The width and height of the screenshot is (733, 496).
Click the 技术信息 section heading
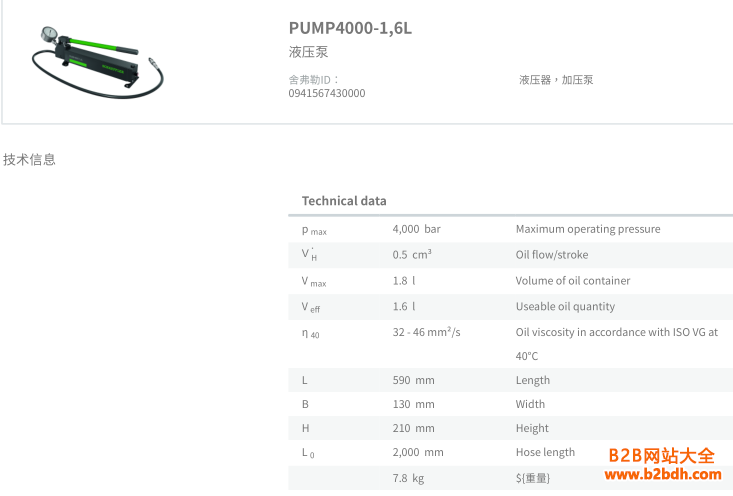(x=29, y=159)
